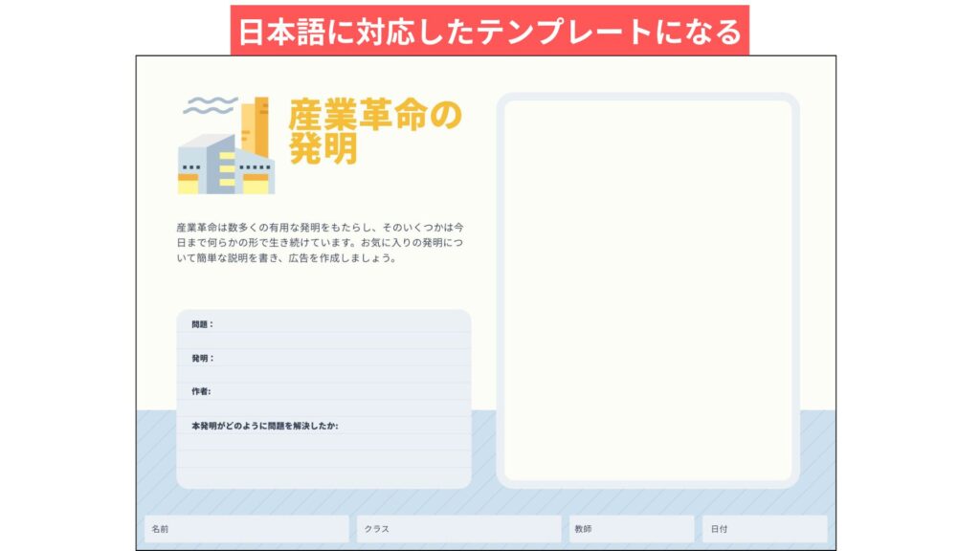Select the large blank advertisement frame
Screen dimensions: 980x551
tap(648, 291)
